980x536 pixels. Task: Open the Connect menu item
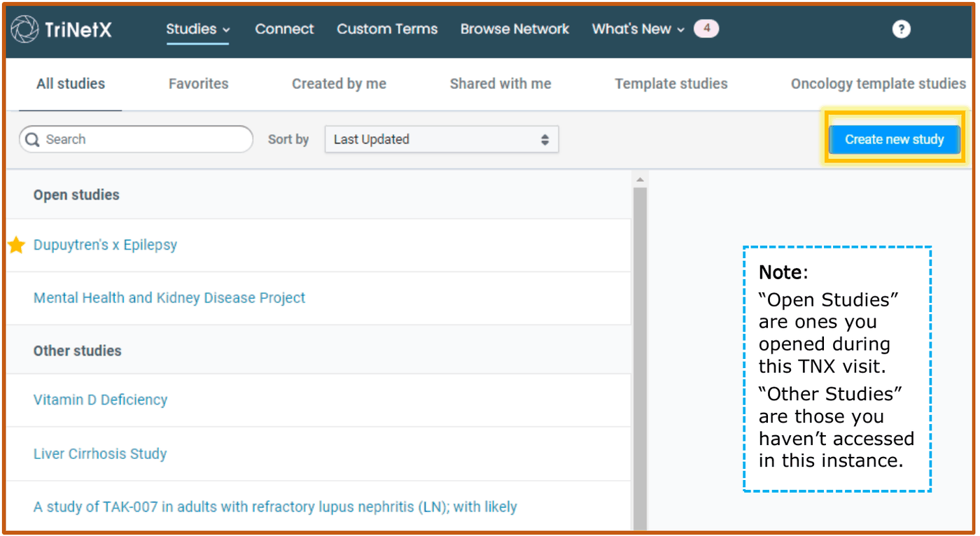(x=284, y=29)
